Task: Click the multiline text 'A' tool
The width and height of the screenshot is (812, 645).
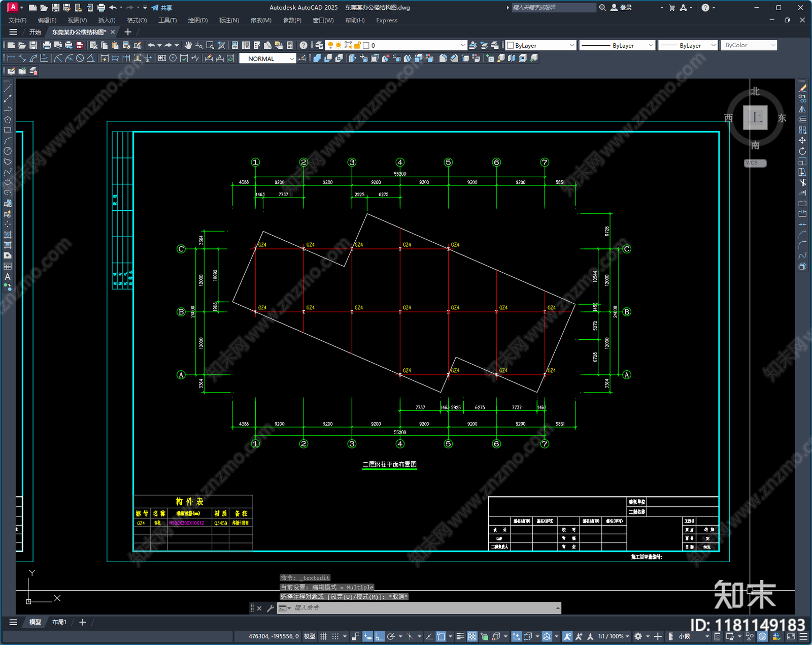Action: (x=8, y=277)
